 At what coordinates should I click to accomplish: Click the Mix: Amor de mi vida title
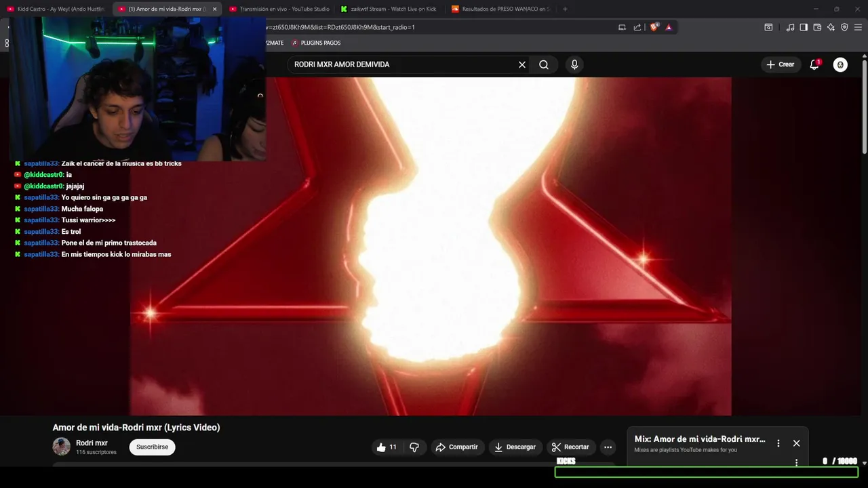[x=700, y=439]
